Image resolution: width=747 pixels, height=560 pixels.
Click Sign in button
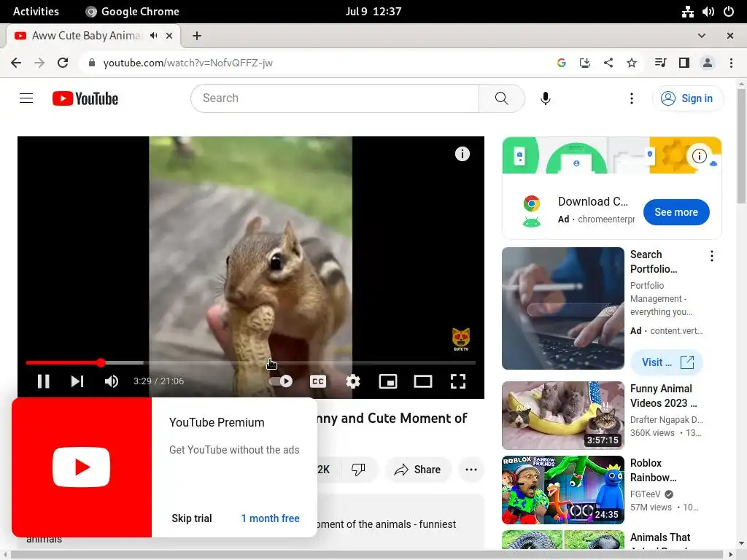(687, 98)
